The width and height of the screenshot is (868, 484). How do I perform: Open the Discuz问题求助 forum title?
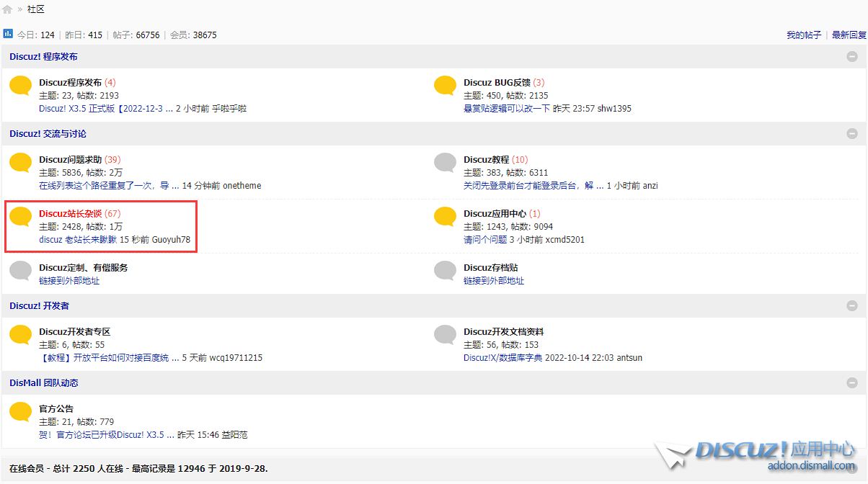71,160
